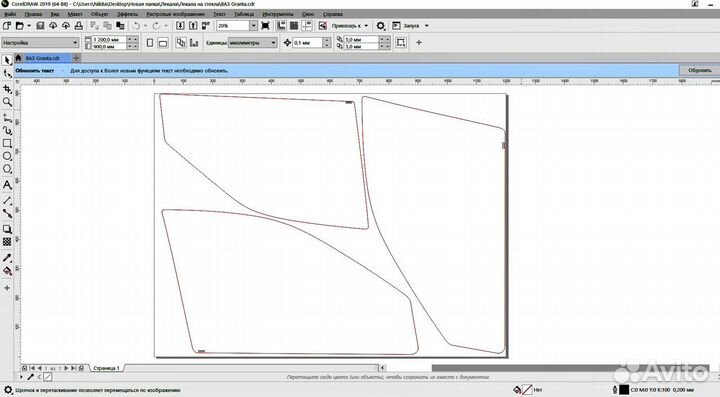This screenshot has height=397, width=720.
Task: Toggle Show Guidelines button
Action: (307, 26)
